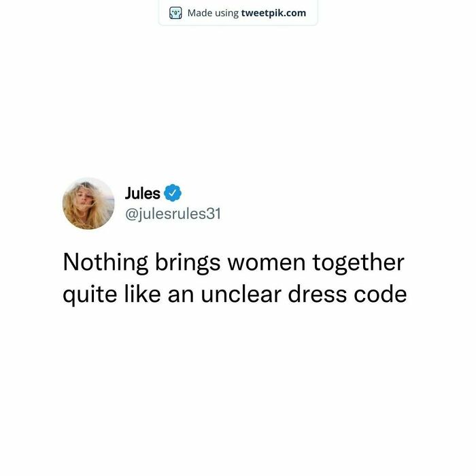
Task: Click the words "Made using" in the banner
Action: [213, 13]
